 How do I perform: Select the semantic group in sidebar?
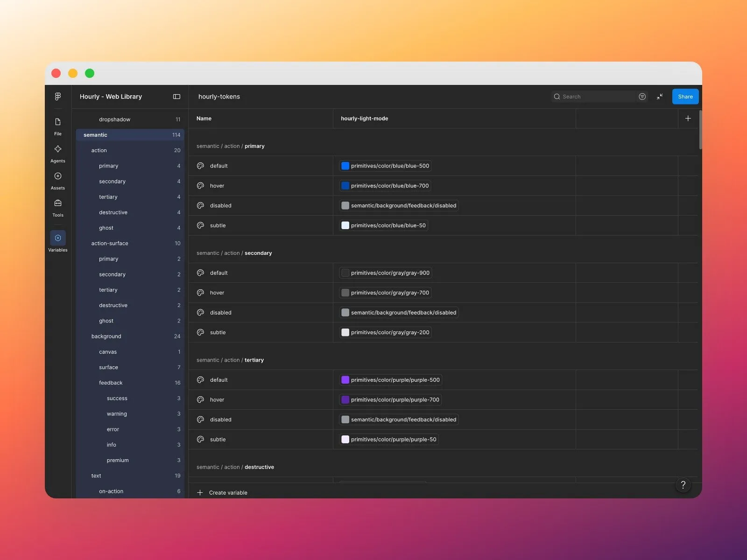pyautogui.click(x=130, y=135)
